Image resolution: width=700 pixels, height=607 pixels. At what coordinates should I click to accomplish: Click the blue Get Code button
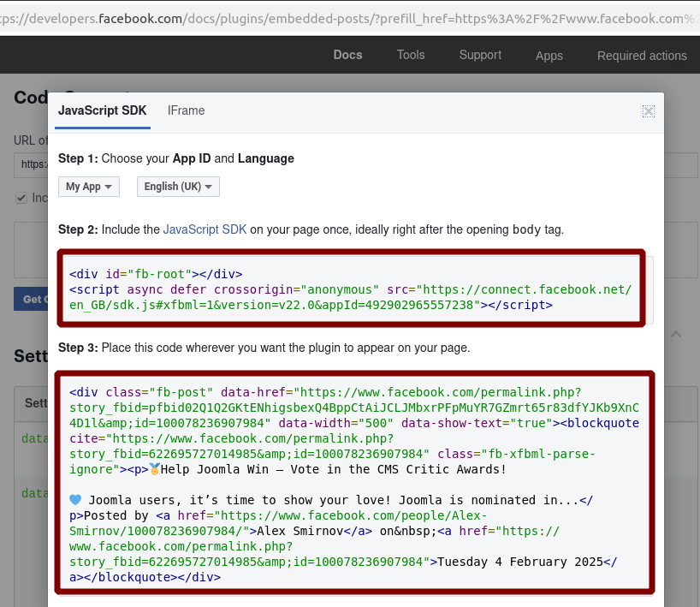(x=31, y=299)
